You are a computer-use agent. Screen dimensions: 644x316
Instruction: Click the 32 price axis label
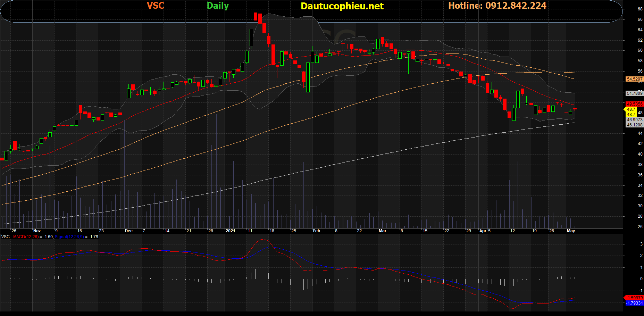pos(640,196)
